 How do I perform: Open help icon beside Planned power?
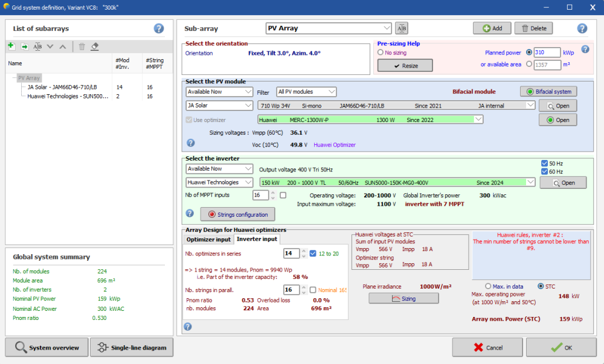click(585, 49)
